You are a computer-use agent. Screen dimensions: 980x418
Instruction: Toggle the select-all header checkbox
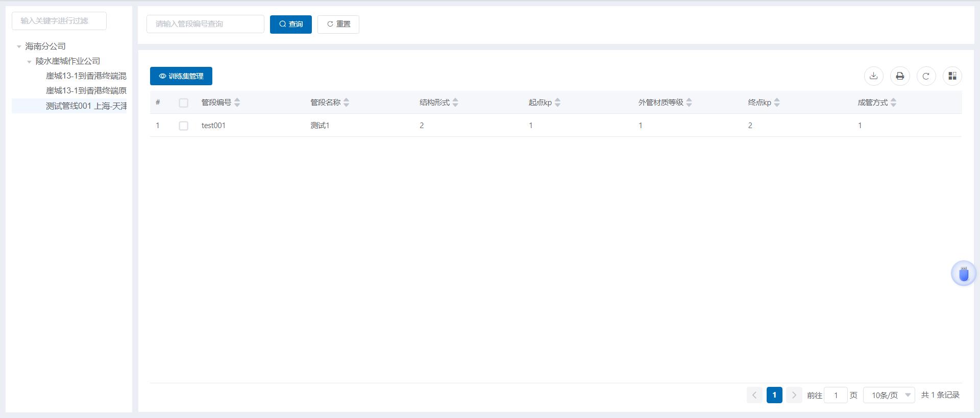(184, 103)
